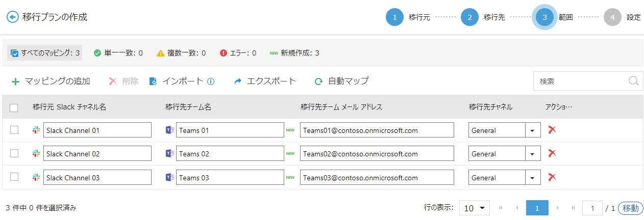Click NEW badge next to Teams 03

(x=290, y=177)
